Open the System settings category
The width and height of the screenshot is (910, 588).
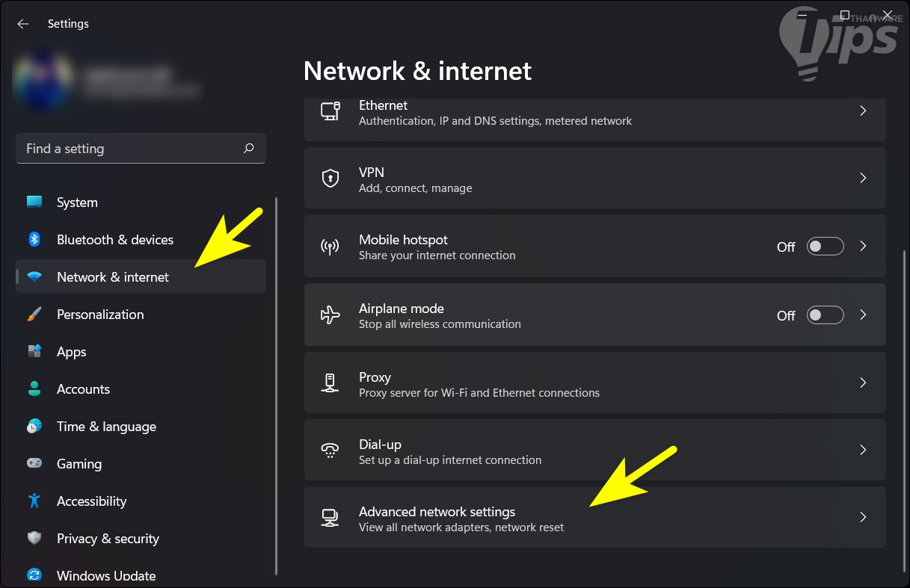(x=77, y=202)
